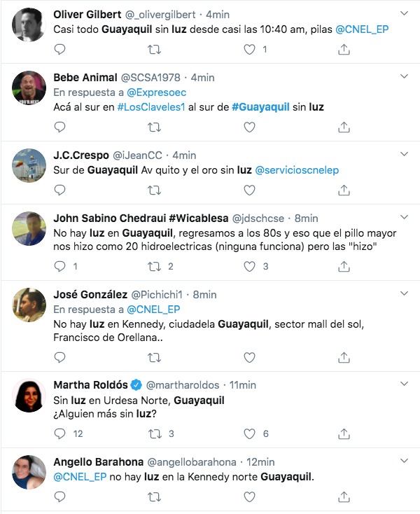Like Martha Roldós's tweet with 6 likes
Image resolution: width=420 pixels, height=514 pixels.
point(249,433)
